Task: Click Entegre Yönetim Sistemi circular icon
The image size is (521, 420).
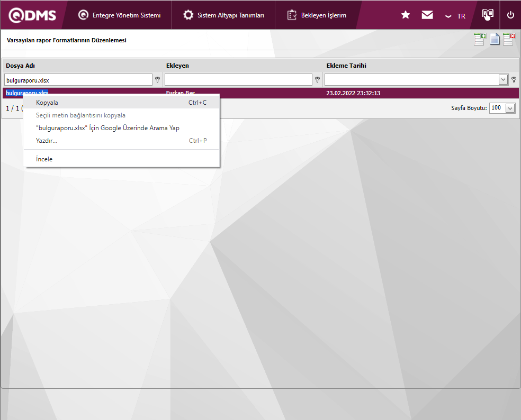Action: coord(83,15)
